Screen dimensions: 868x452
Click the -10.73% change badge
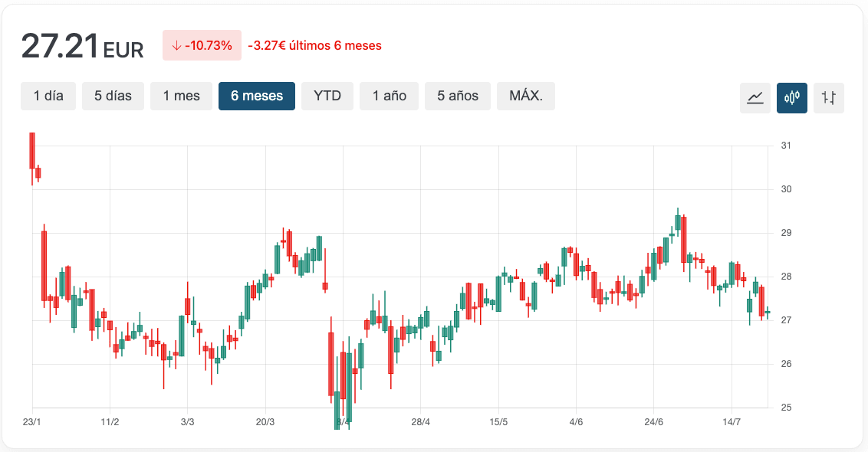point(202,46)
